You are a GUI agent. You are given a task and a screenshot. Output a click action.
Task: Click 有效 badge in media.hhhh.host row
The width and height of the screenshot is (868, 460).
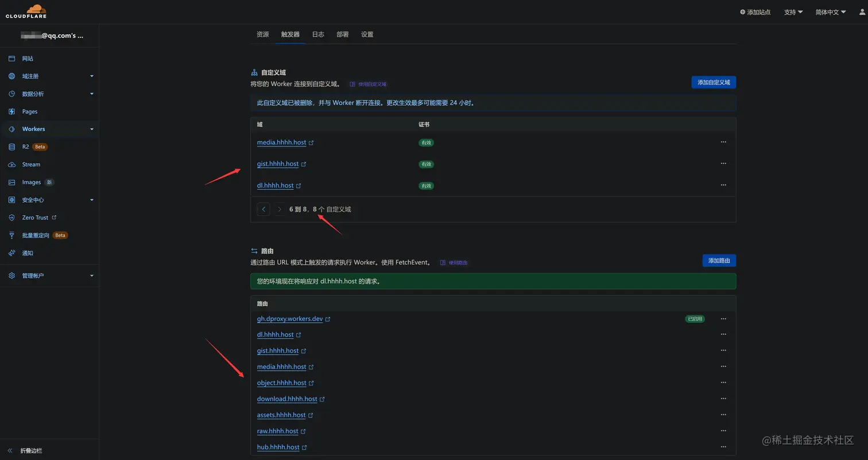(x=426, y=142)
